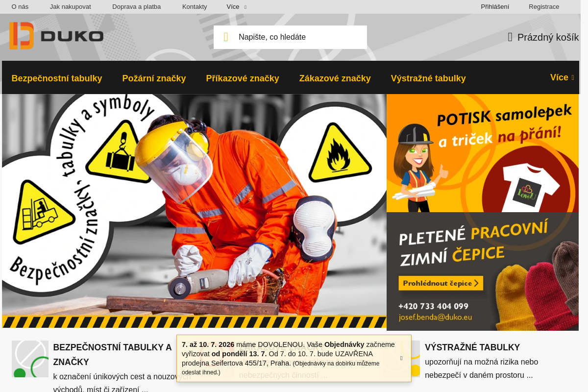588x392 pixels.
Task: Open Prázdný košík cart
Action: 543,37
